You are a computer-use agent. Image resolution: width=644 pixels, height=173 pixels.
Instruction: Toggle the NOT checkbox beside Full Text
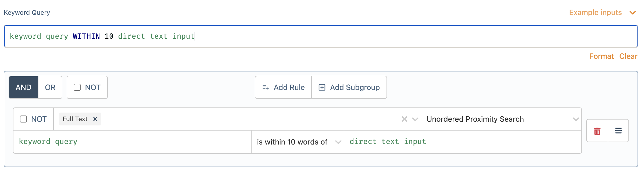pyautogui.click(x=23, y=119)
